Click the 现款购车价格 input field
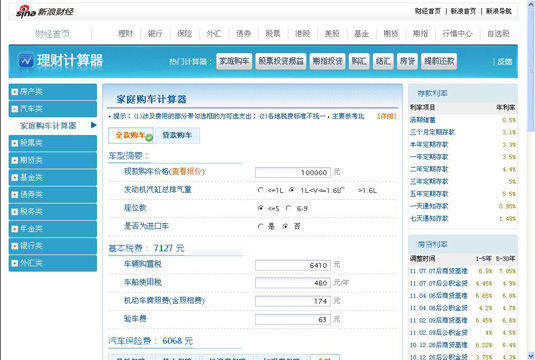Image resolution: width=535 pixels, height=360 pixels. (x=293, y=172)
